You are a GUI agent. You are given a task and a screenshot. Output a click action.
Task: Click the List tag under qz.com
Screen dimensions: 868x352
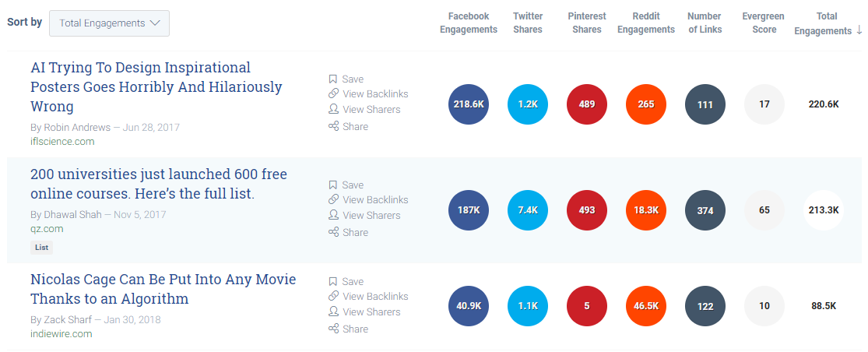42,248
